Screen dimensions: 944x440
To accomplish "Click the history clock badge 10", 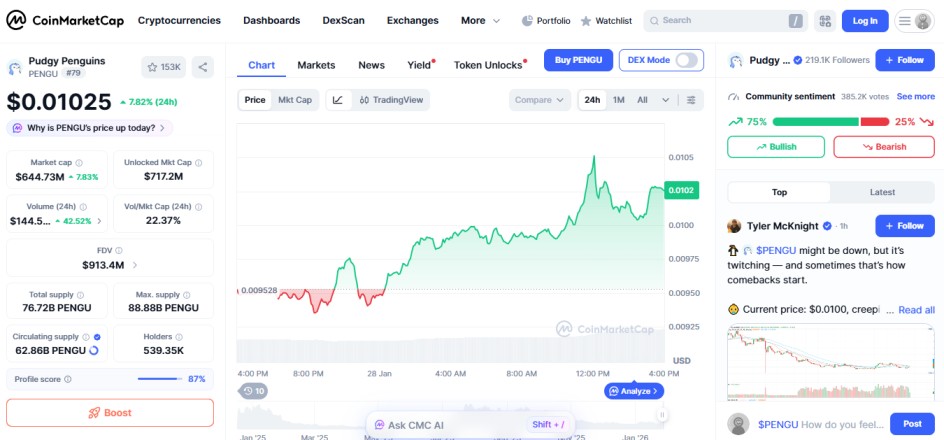I will (x=253, y=391).
